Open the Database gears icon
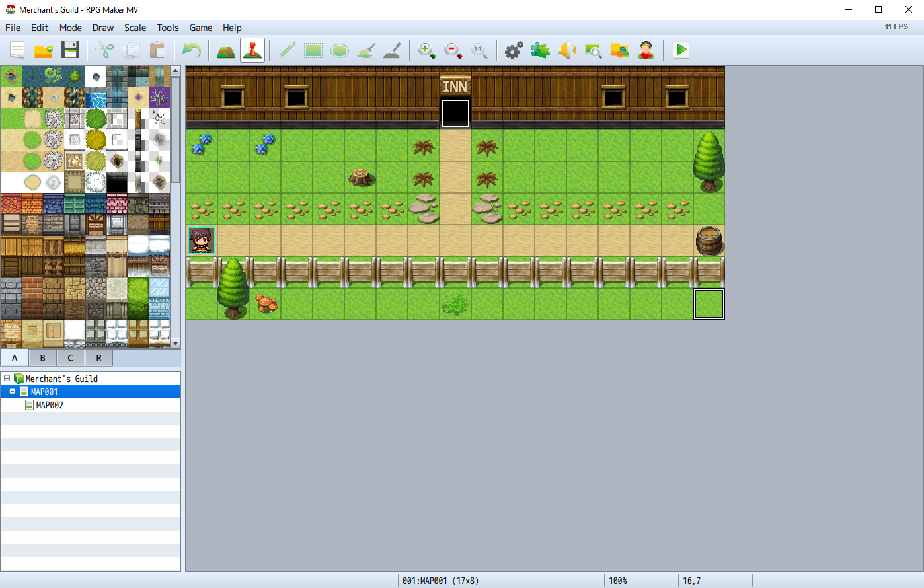 514,50
